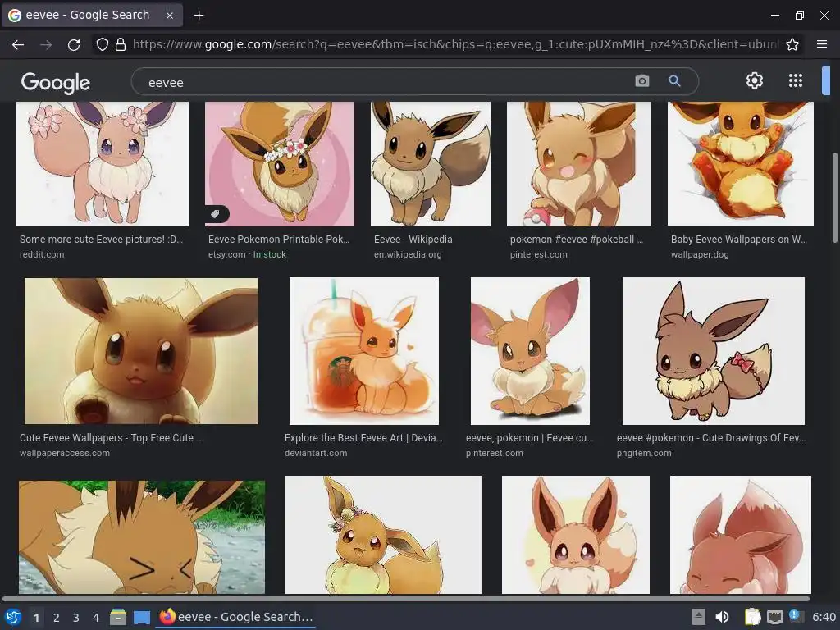
Task: Click 'eevee #pokemon - Cute Drawings' link
Action: click(x=711, y=438)
